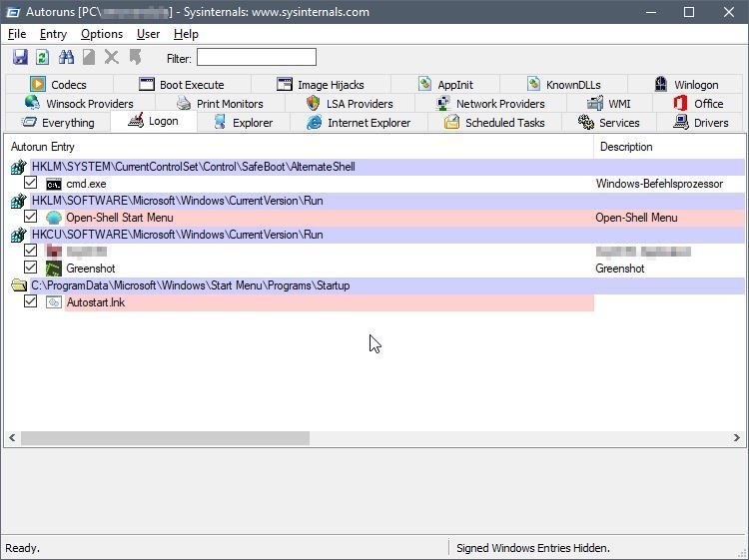Screen dimensions: 749x560
Task: Click the Delete X toolbar icon
Action: [111, 57]
